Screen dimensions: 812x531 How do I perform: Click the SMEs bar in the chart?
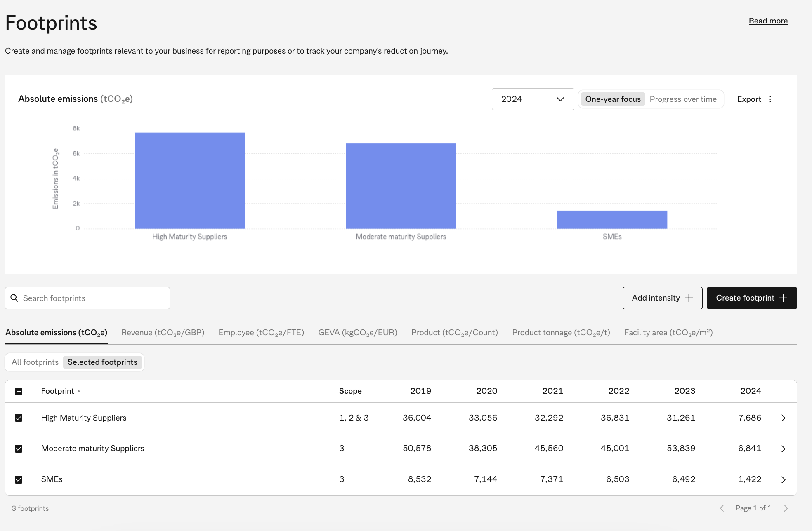tap(612, 220)
